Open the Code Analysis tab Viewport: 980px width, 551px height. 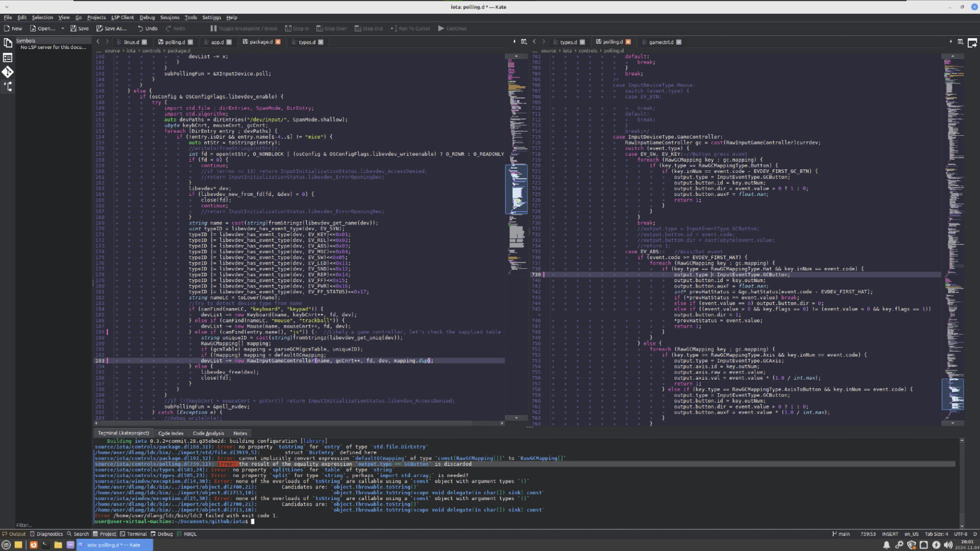pos(208,433)
